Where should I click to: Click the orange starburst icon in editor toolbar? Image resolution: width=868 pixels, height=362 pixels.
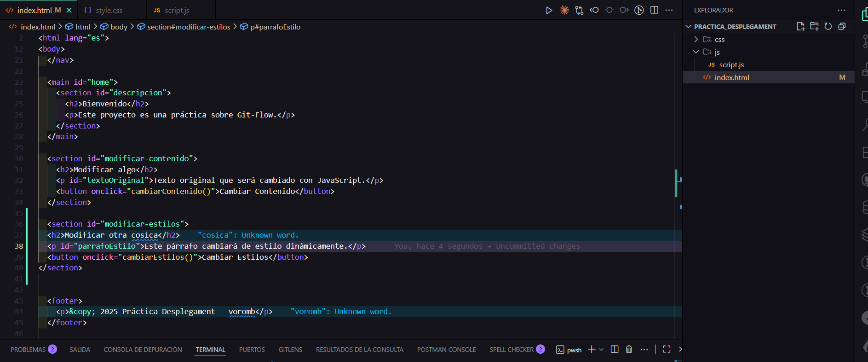coord(564,10)
